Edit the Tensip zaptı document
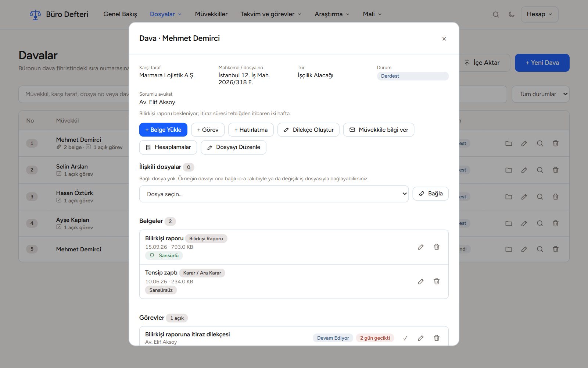The width and height of the screenshot is (588, 368). [421, 282]
